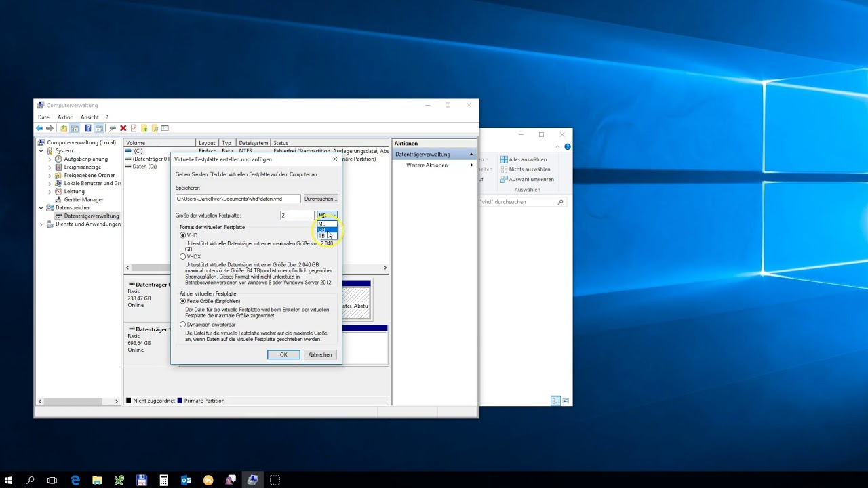Select the VHD format radio button
The image size is (868, 488).
click(x=183, y=235)
